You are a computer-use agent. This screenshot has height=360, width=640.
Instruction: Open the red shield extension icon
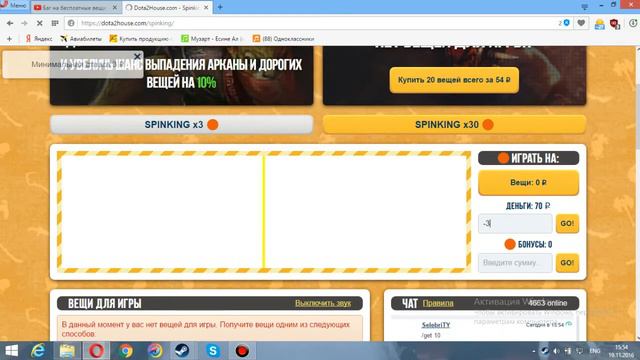[x=615, y=24]
